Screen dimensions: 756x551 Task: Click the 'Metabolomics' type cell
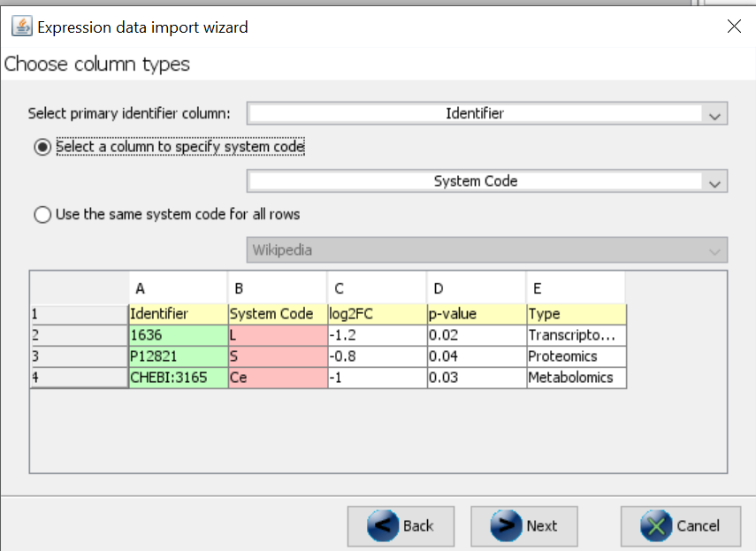[x=577, y=378]
